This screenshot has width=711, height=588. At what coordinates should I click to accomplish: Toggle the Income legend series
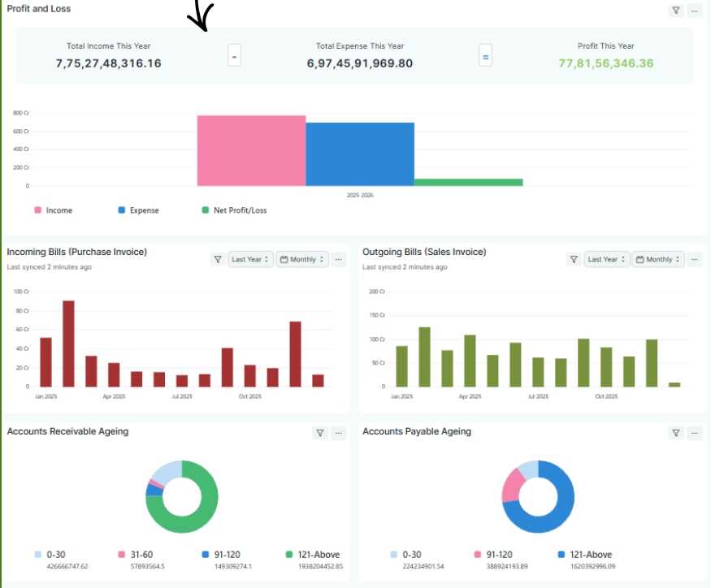[54, 210]
